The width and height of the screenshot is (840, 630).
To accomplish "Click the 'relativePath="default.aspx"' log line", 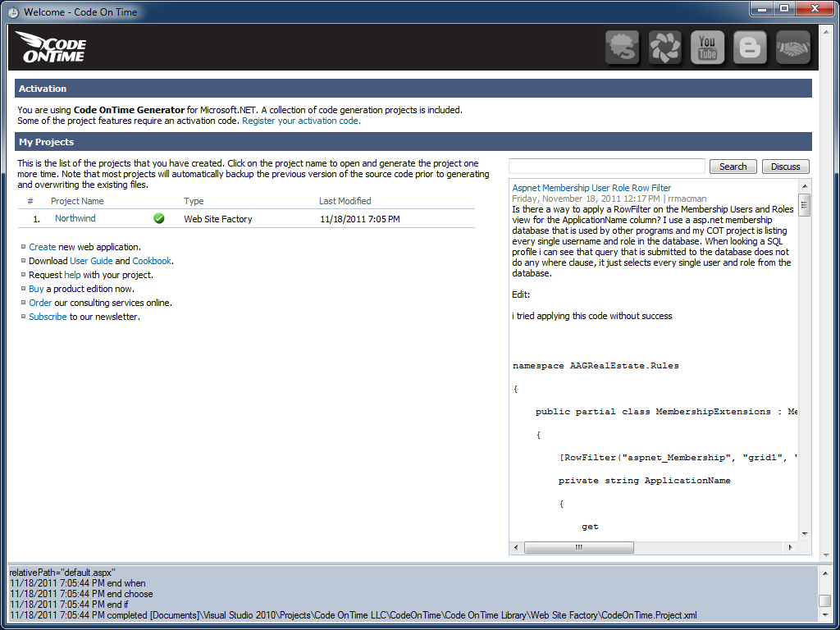I will point(62,572).
